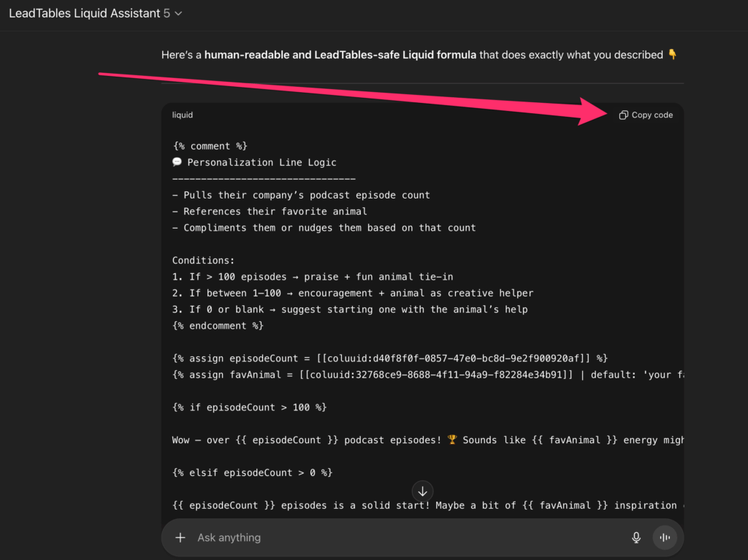
Task: Click the Conditions: heading in the comment
Action: pos(201,261)
